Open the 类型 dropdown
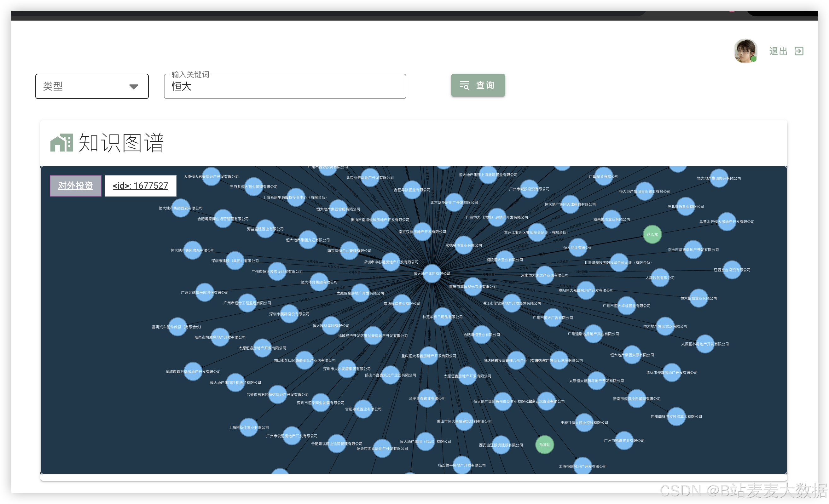 pos(92,86)
